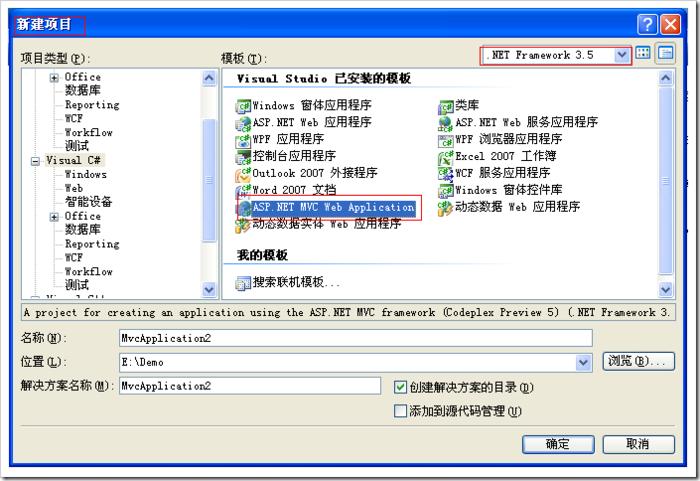Select 智能设备 project type

click(x=88, y=202)
